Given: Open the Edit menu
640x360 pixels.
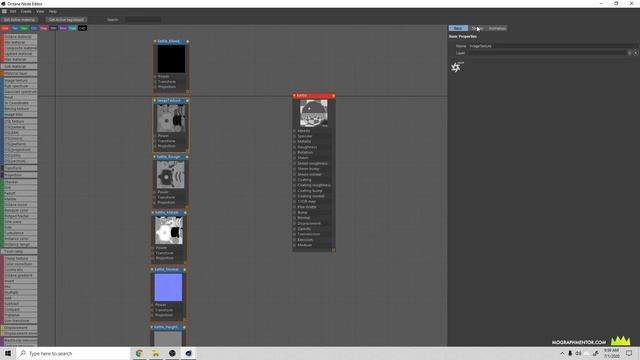Looking at the screenshot, I should pos(13,11).
